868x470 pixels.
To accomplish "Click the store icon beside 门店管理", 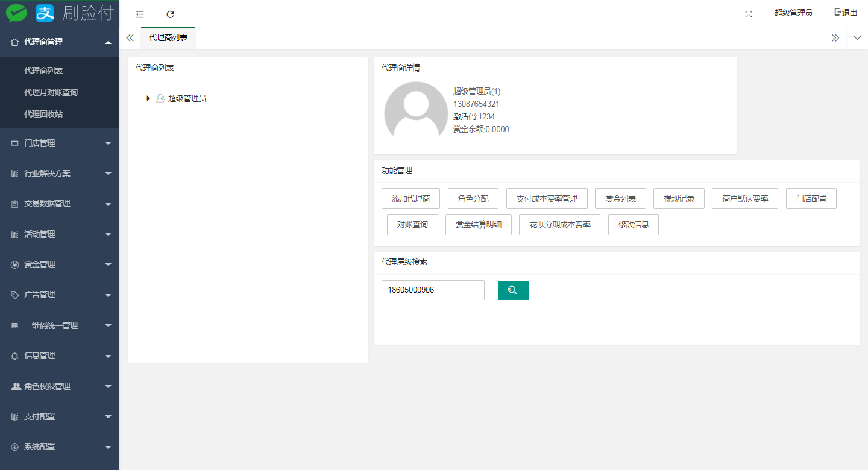I will [x=15, y=143].
